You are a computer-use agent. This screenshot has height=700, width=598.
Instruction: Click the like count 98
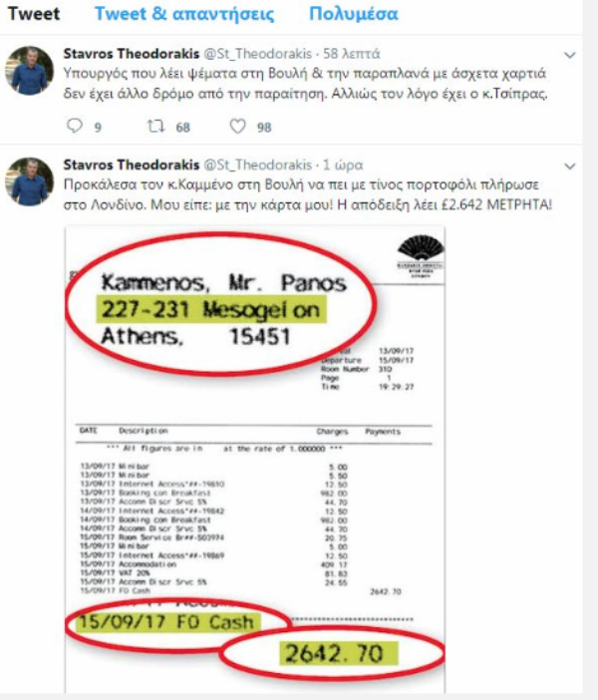tap(264, 128)
